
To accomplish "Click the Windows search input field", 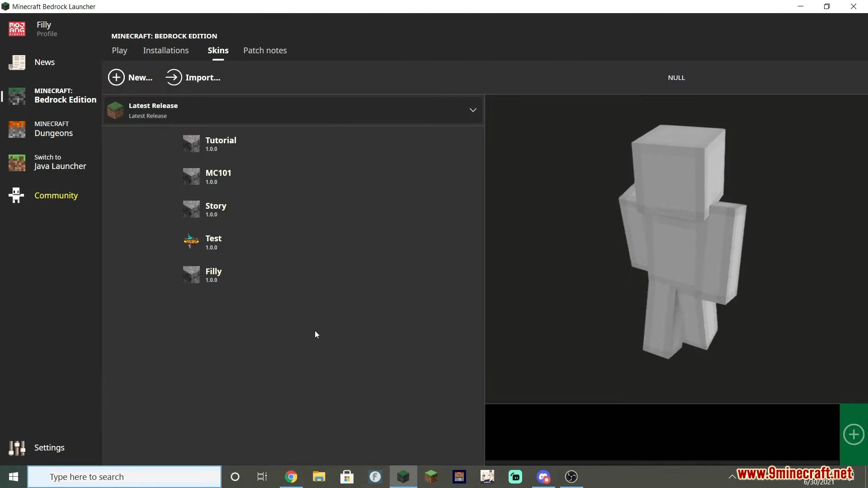I will 124,476.
